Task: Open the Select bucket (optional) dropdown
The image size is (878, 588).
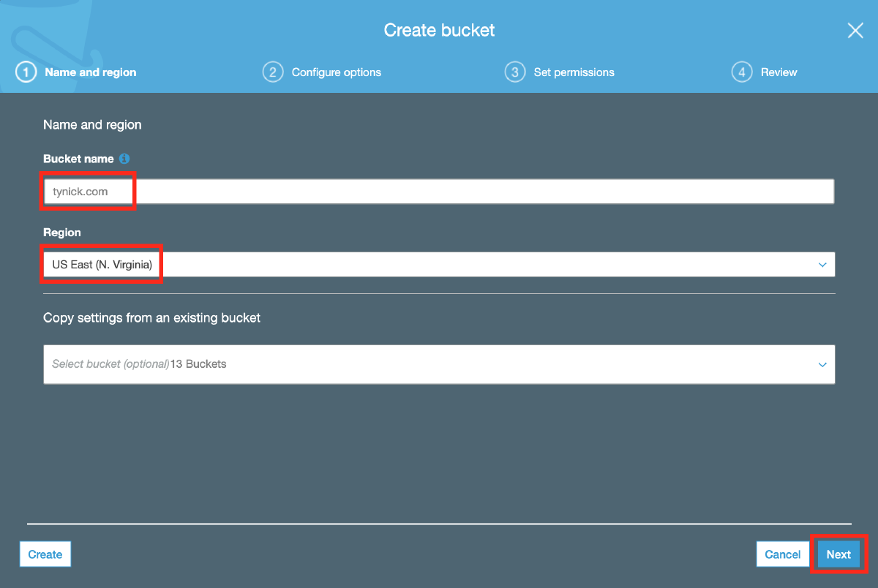Action: click(439, 364)
